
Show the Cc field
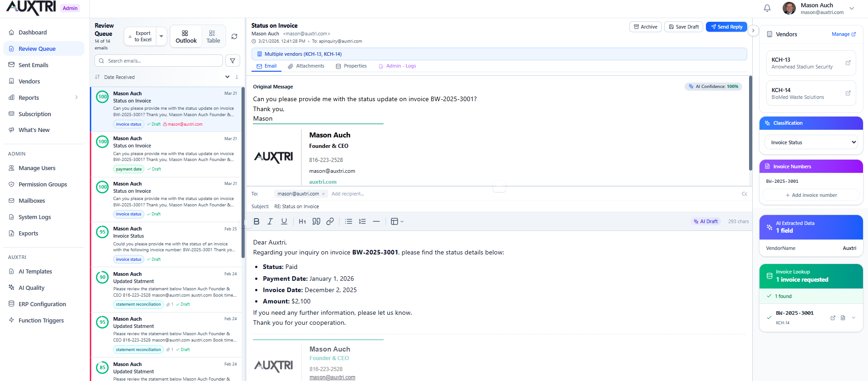click(x=745, y=194)
